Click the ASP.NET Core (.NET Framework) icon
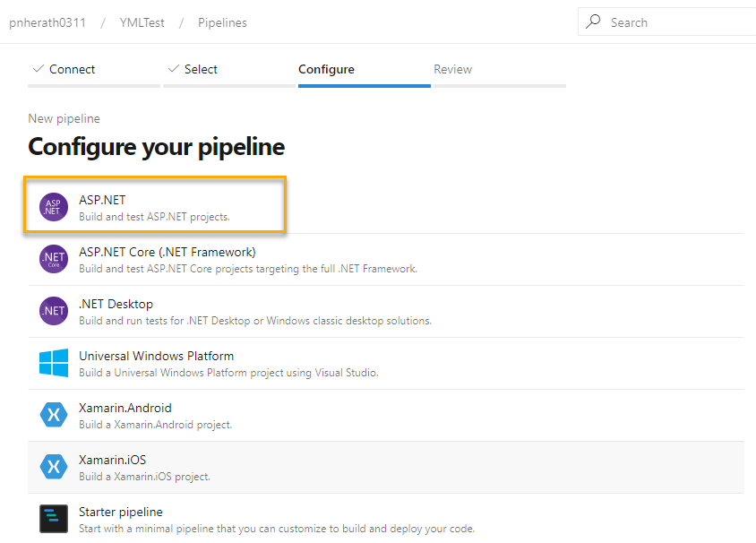Image resolution: width=756 pixels, height=543 pixels. (53, 259)
